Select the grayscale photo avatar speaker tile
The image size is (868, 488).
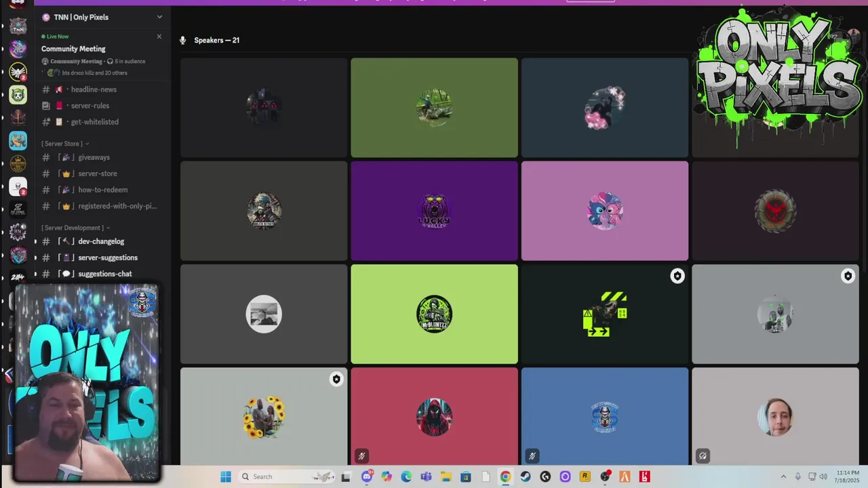pyautogui.click(x=264, y=314)
